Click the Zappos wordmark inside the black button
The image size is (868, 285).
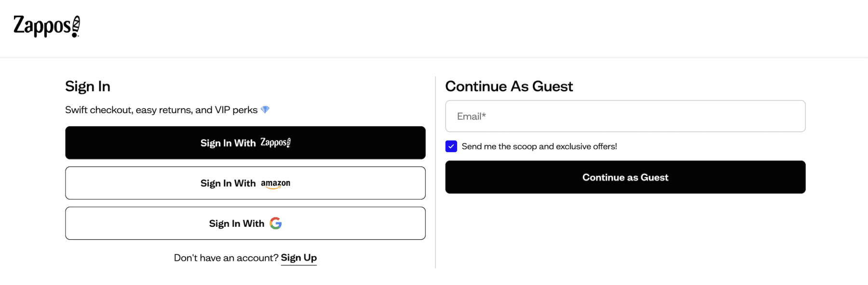point(274,142)
